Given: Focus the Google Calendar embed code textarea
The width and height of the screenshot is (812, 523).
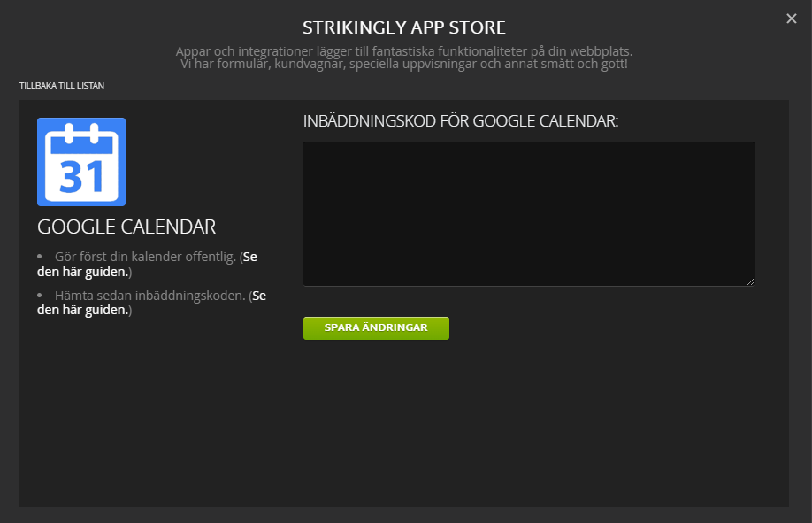Looking at the screenshot, I should (529, 213).
